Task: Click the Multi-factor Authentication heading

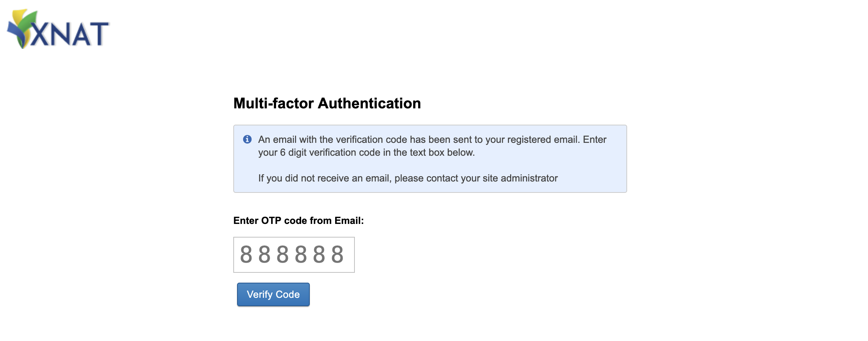Action: click(x=327, y=103)
